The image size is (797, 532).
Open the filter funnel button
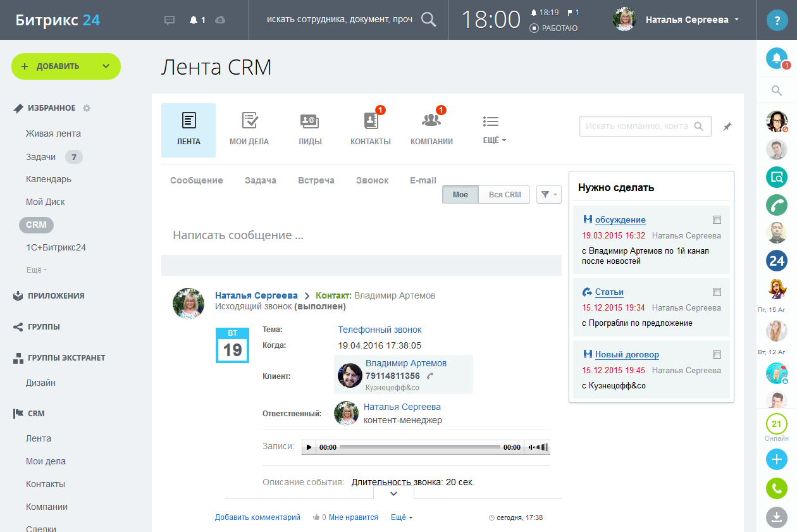pos(548,195)
